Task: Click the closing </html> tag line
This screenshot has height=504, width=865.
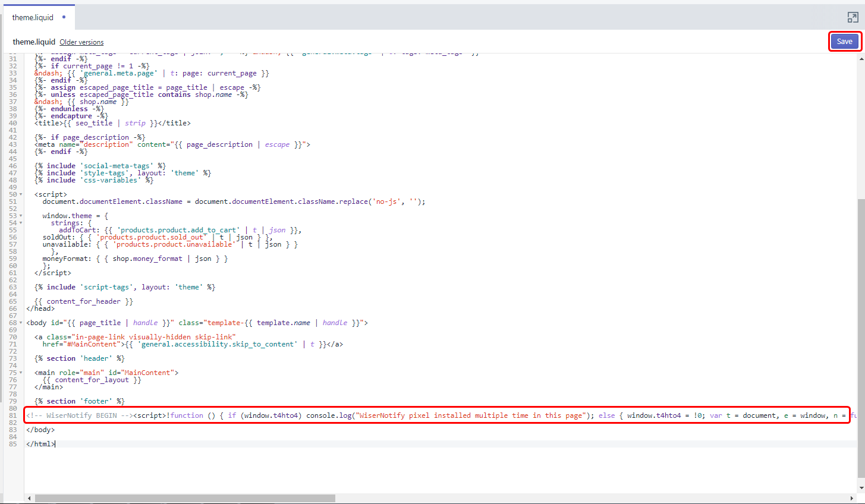Action: [40, 444]
